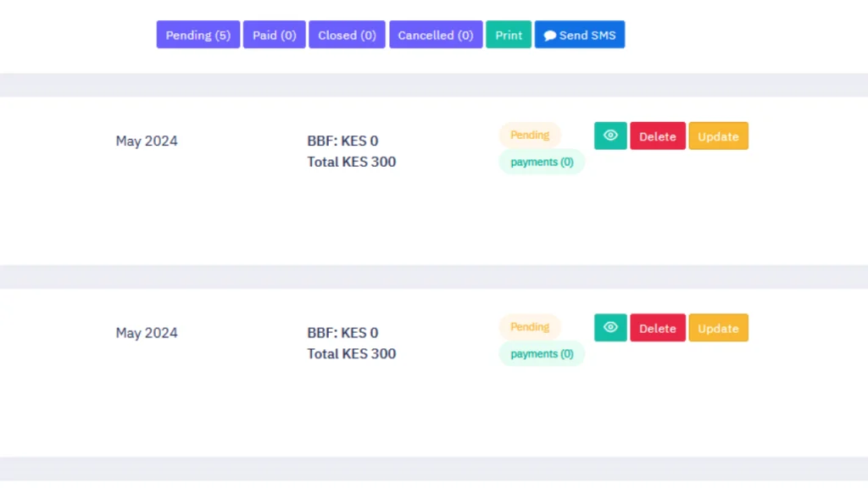Viewport: 868px width, 488px height.
Task: Delete the first May 2024 invoice
Action: coord(658,136)
